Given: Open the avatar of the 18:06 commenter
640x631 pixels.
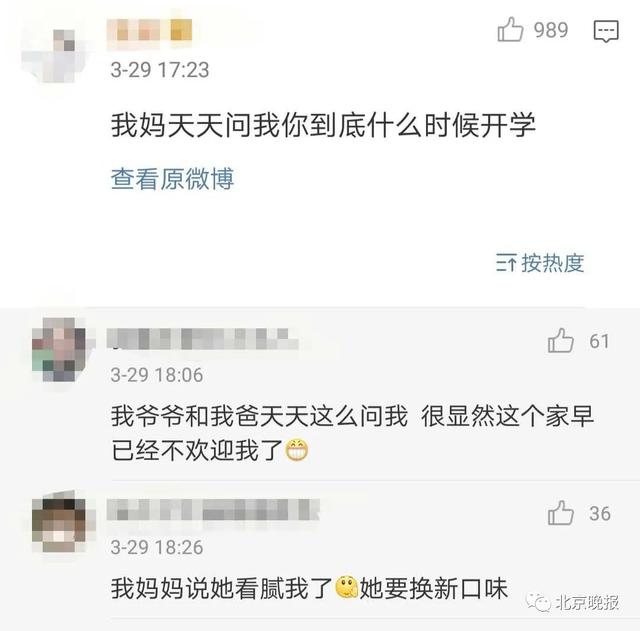Looking at the screenshot, I should (x=60, y=349).
